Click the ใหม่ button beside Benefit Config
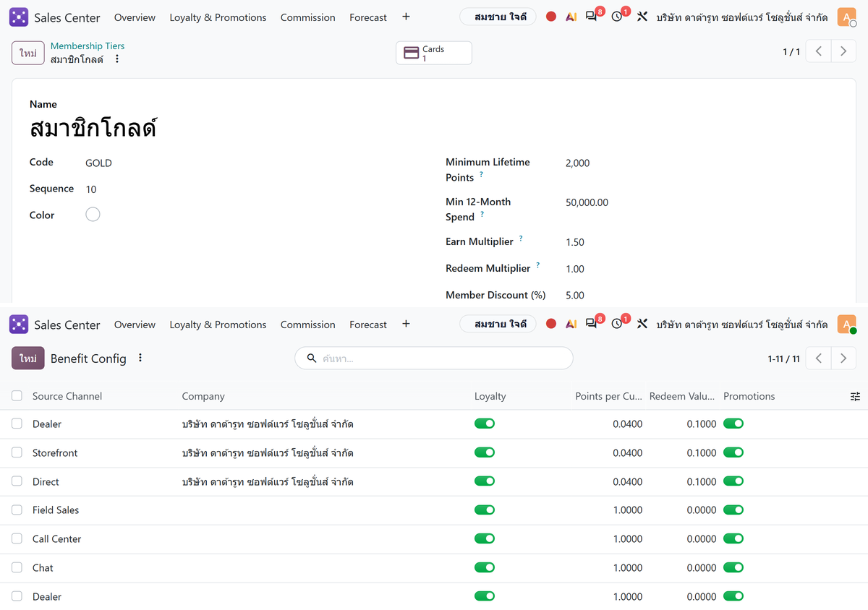 pyautogui.click(x=28, y=358)
